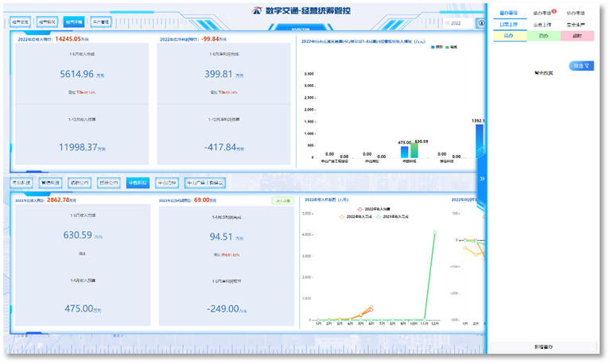The height and width of the screenshot is (364, 610).
Task: Open the tab with the red badge
Action: click(x=543, y=14)
